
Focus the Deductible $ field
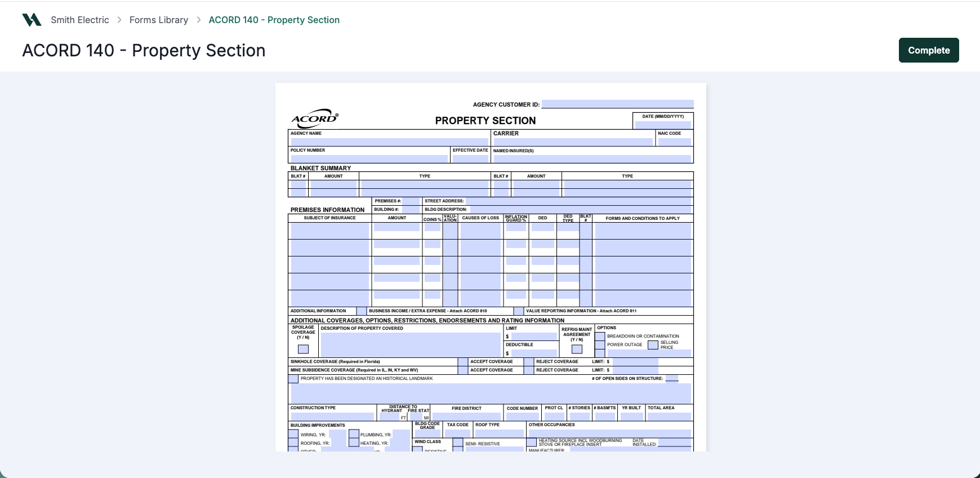(x=534, y=353)
